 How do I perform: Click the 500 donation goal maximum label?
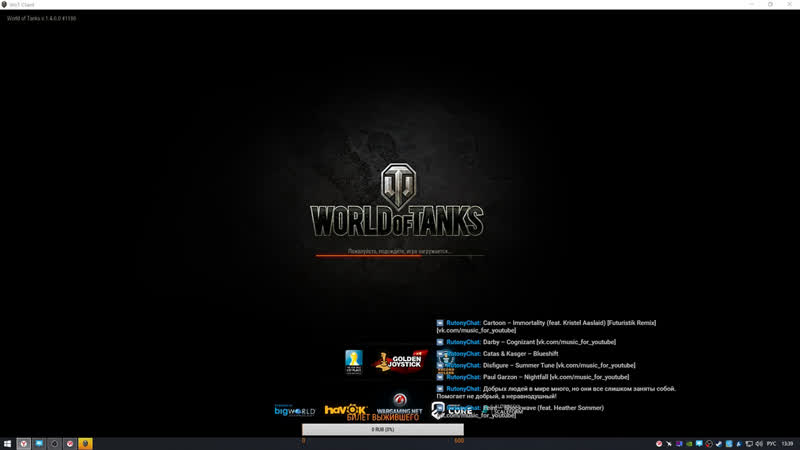[459, 440]
